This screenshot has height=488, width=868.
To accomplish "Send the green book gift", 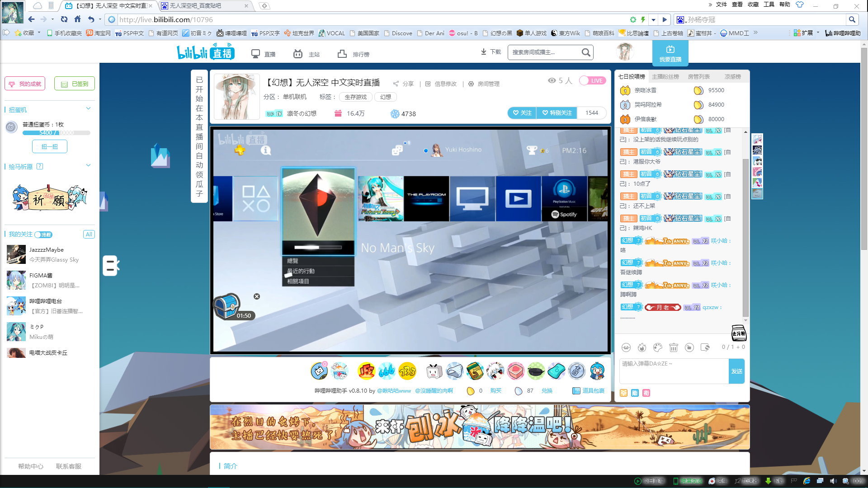I will [475, 371].
